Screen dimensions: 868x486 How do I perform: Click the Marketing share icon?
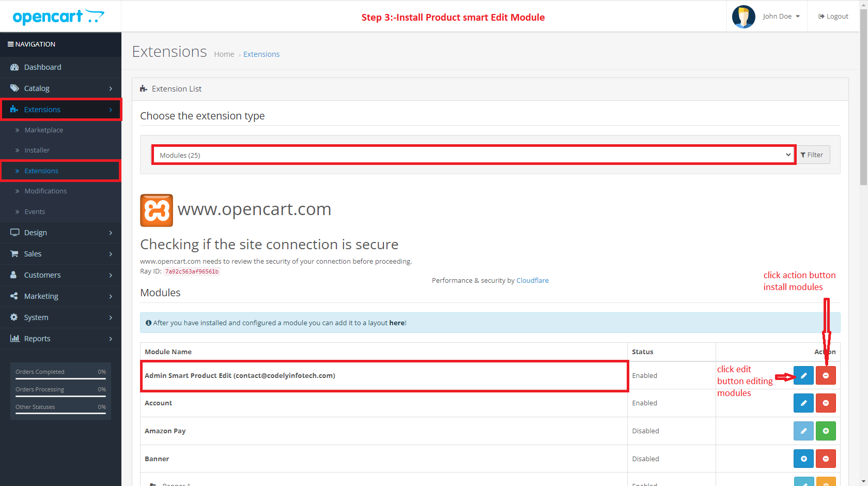[x=14, y=296]
